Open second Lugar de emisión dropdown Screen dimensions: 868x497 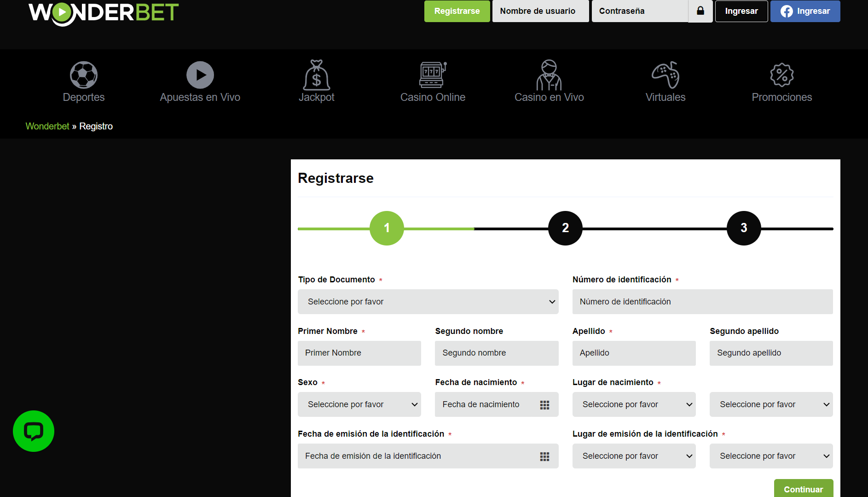coord(771,456)
